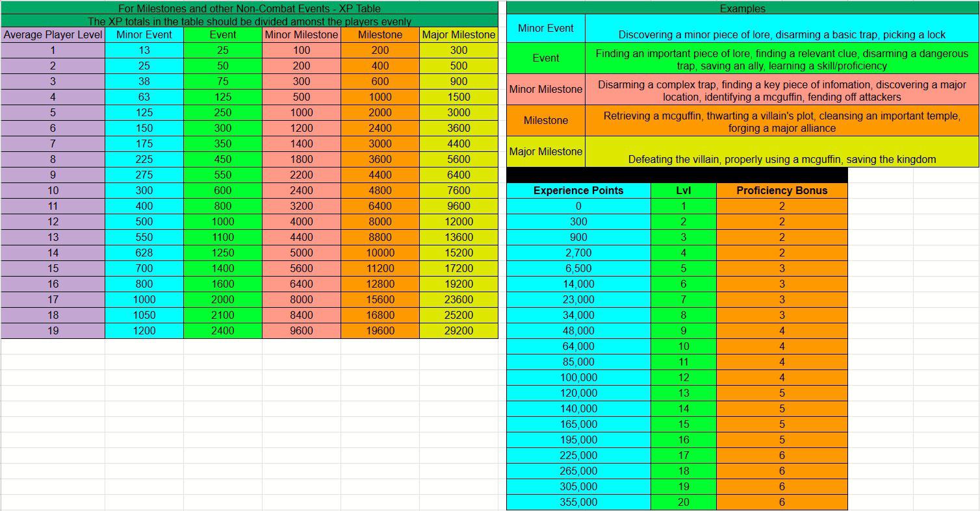Click the Major Milestone cell showing 23600
Image resolution: width=980 pixels, height=511 pixels.
click(x=459, y=299)
